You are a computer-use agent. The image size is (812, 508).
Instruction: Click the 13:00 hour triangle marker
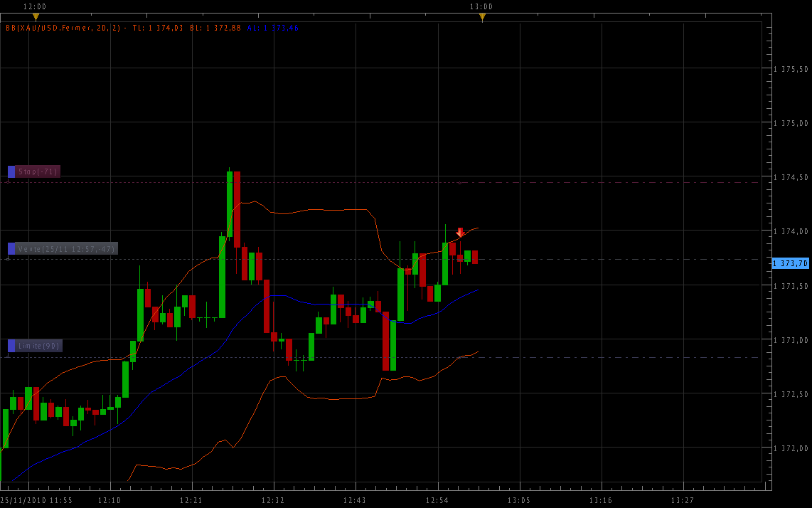(482, 17)
